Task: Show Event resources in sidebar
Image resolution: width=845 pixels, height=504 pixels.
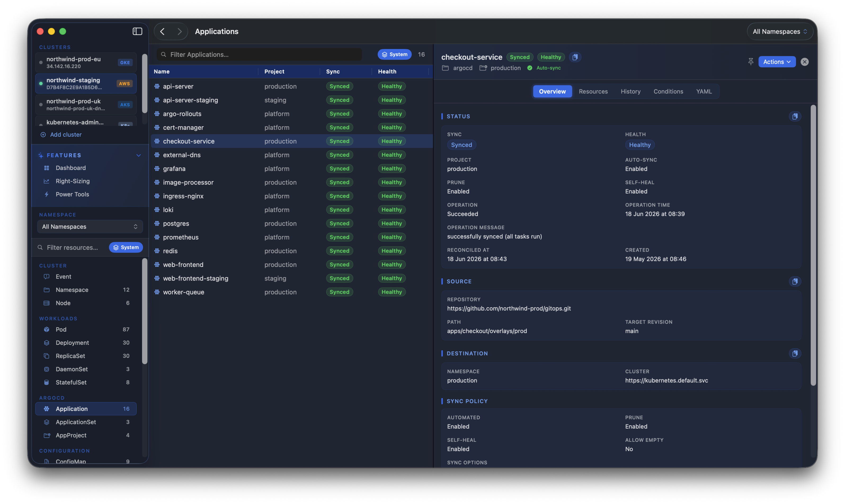Action: 86,276
